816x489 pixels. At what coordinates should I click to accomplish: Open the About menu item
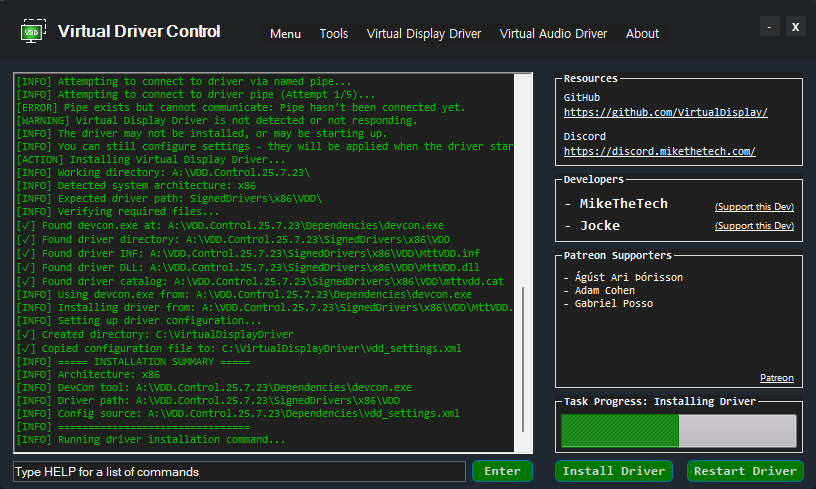coord(642,34)
